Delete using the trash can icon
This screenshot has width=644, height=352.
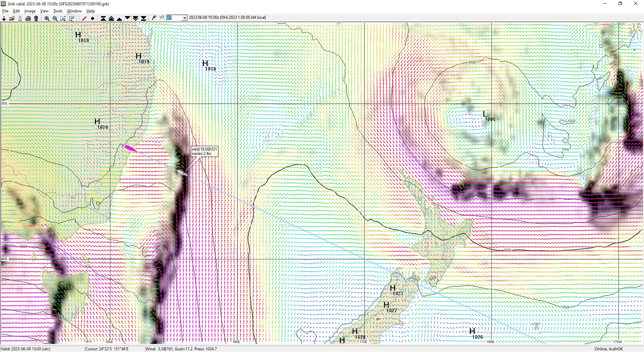(36, 18)
